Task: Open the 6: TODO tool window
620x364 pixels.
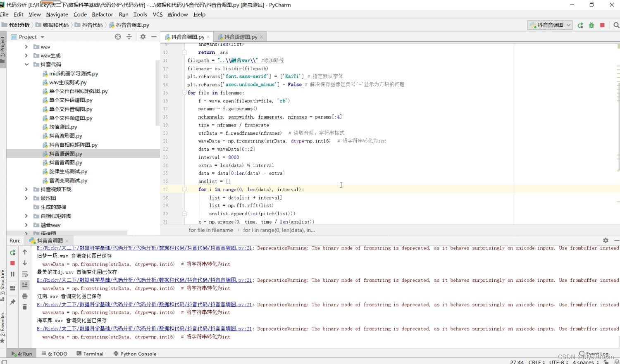Action: 54,354
